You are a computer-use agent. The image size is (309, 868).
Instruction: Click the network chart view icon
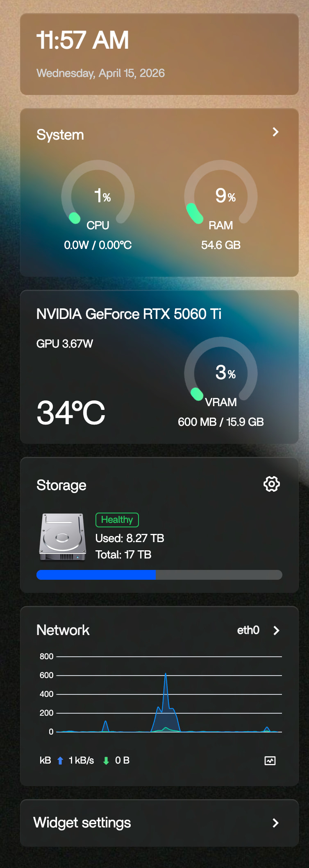tap(270, 761)
